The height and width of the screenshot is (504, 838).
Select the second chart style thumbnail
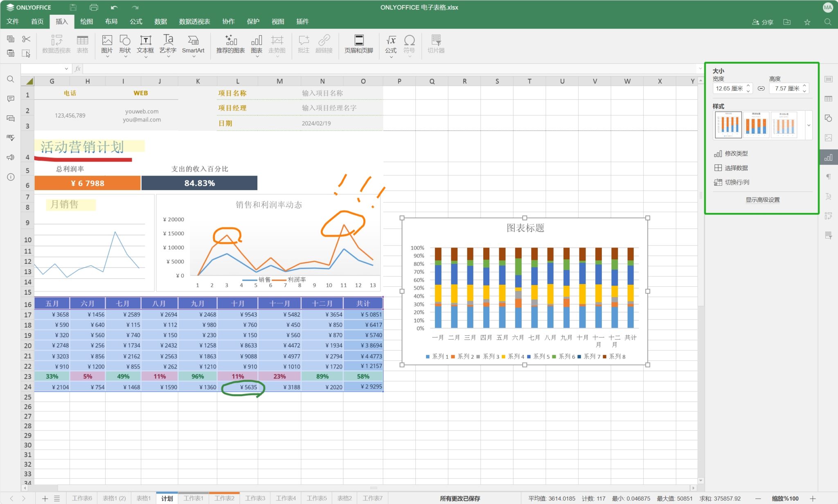click(x=756, y=125)
